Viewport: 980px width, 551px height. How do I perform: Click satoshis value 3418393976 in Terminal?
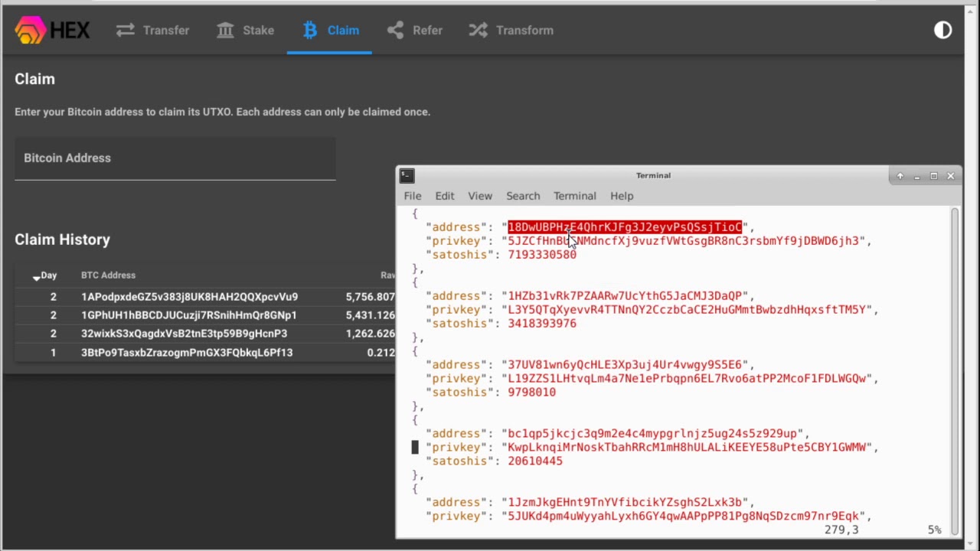[x=542, y=324]
